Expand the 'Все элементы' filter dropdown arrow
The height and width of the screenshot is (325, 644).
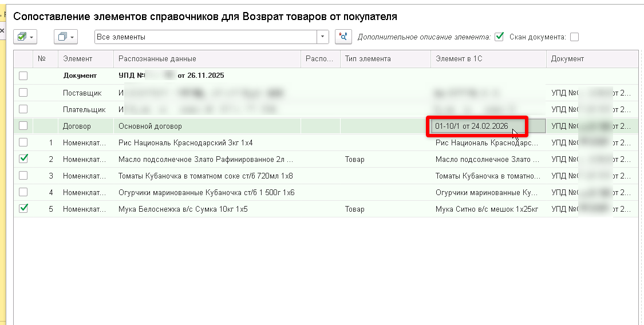click(x=322, y=37)
